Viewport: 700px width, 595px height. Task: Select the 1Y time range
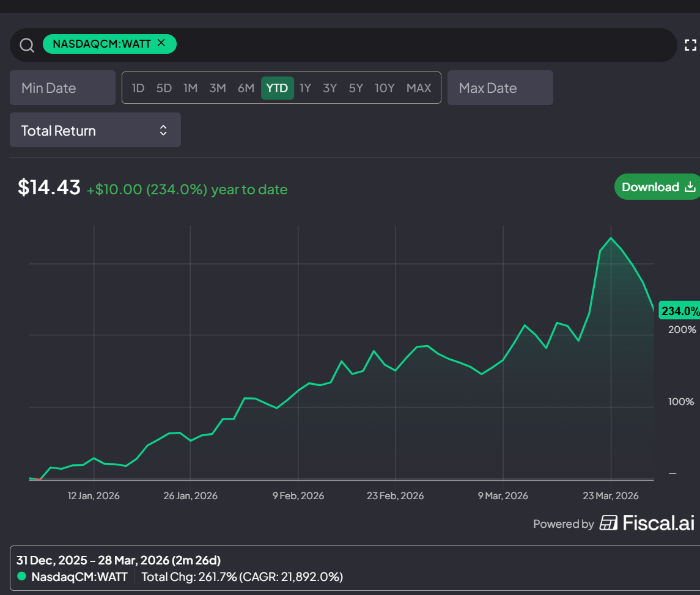pos(305,88)
